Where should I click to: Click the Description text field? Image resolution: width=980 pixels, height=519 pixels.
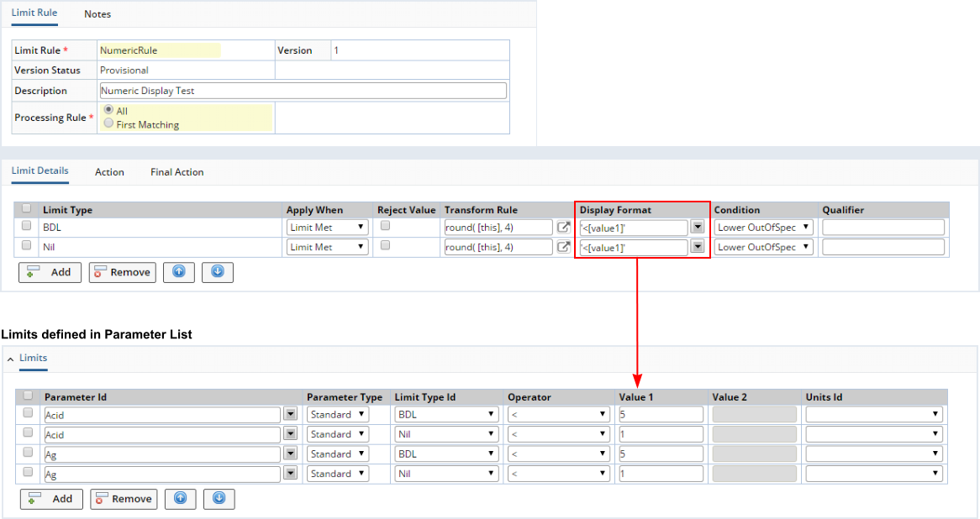pos(303,91)
